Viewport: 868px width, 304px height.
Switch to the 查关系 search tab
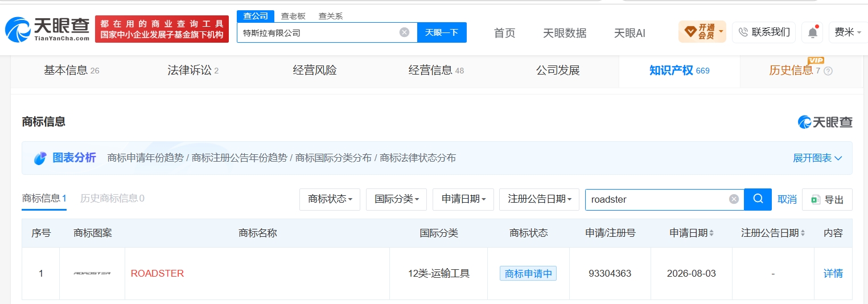point(331,16)
